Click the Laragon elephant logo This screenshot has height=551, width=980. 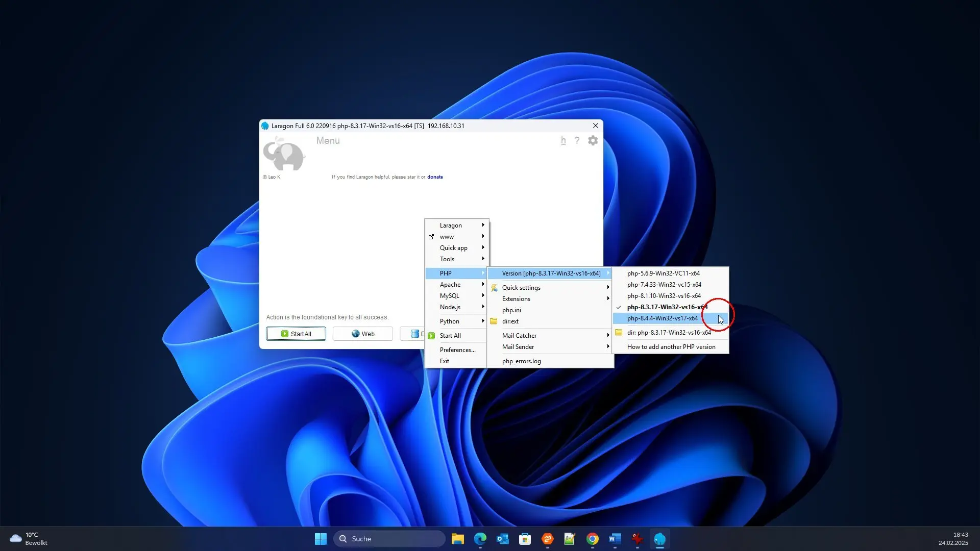284,154
